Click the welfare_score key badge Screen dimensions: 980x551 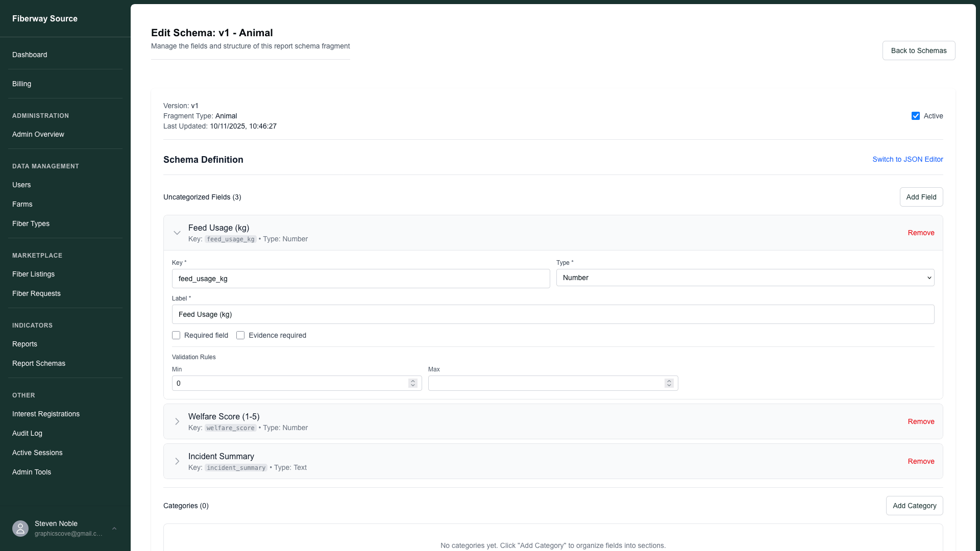[231, 428]
